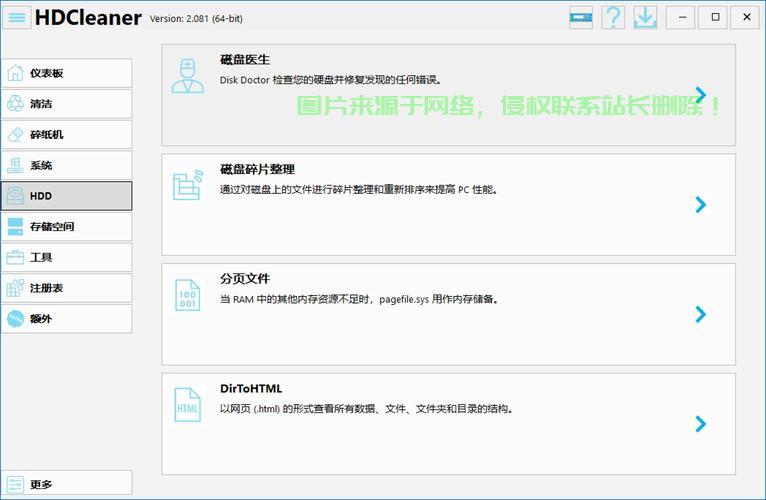Switch to the 仪表板 sidebar tab
Screen dimensions: 766x500
(x=66, y=73)
